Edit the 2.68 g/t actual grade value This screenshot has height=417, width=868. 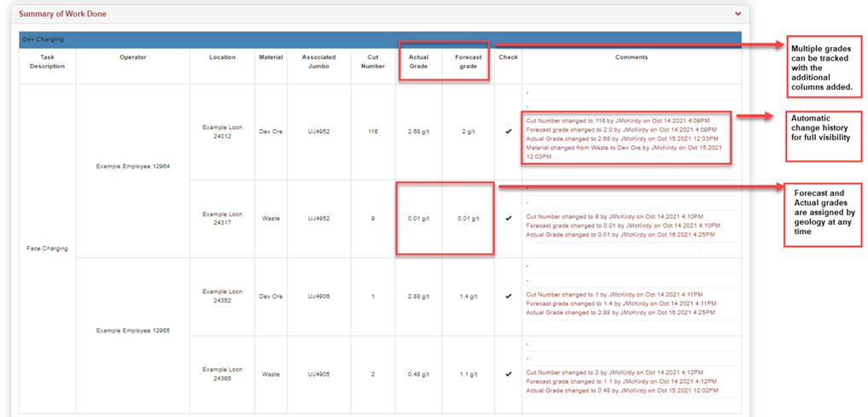(x=418, y=132)
